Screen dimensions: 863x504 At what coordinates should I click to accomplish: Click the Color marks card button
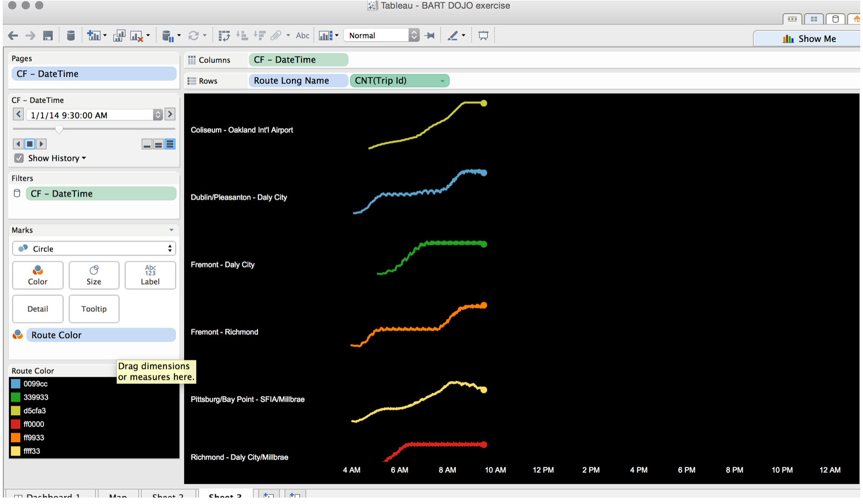[x=38, y=275]
